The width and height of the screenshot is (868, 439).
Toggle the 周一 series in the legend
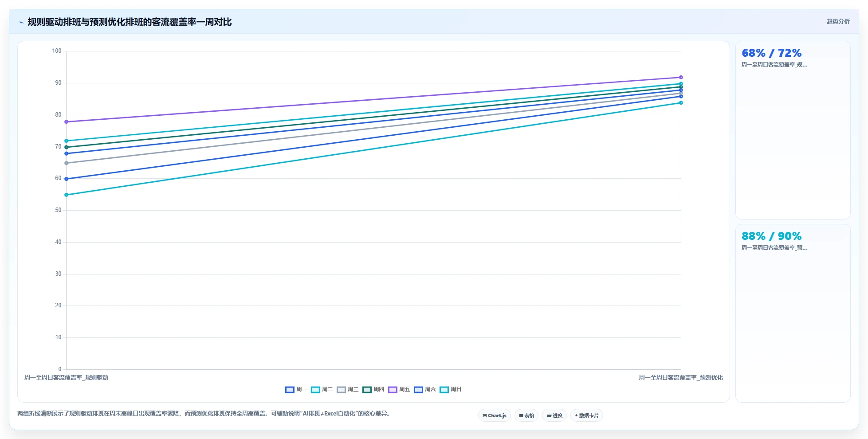pyautogui.click(x=296, y=389)
